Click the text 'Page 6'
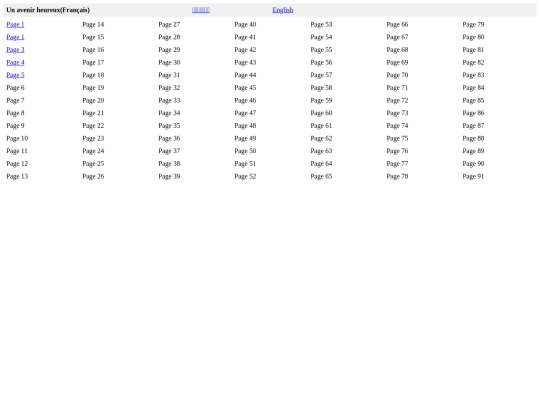Screen dimensions: 540x405 (x=15, y=88)
